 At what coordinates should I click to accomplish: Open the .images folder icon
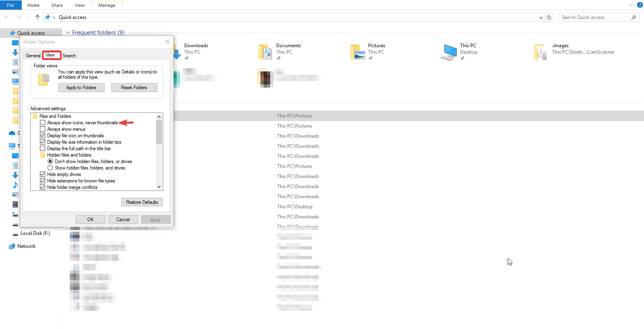click(540, 52)
